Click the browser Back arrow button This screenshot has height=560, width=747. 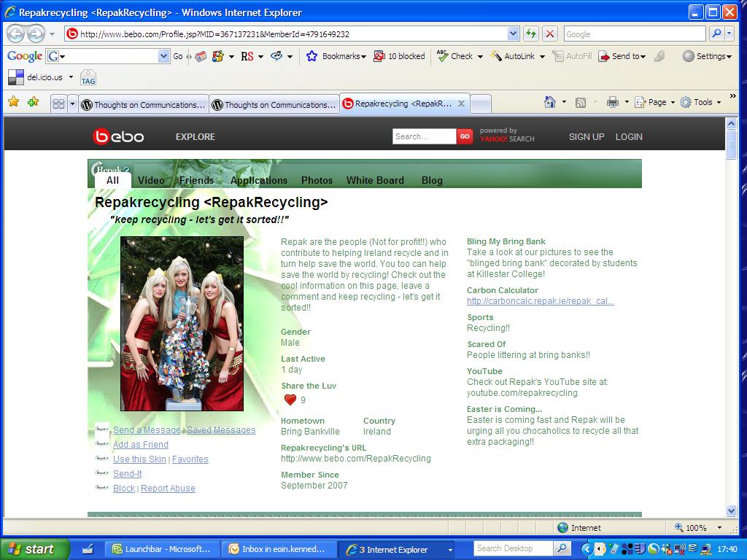click(x=16, y=34)
